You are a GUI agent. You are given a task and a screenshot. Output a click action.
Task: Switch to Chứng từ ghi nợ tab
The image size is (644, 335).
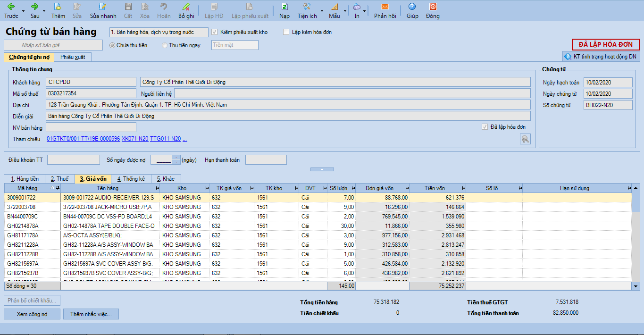29,57
